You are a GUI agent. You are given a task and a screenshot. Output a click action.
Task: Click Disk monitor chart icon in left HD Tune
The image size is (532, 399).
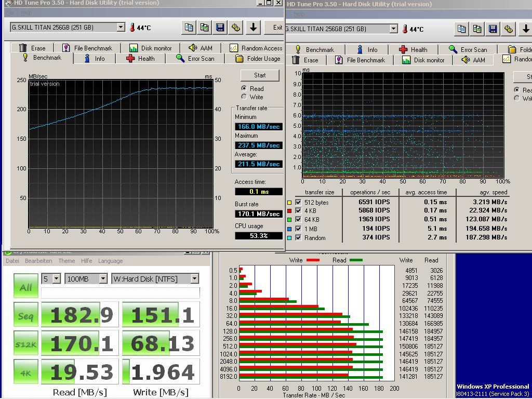[x=134, y=48]
